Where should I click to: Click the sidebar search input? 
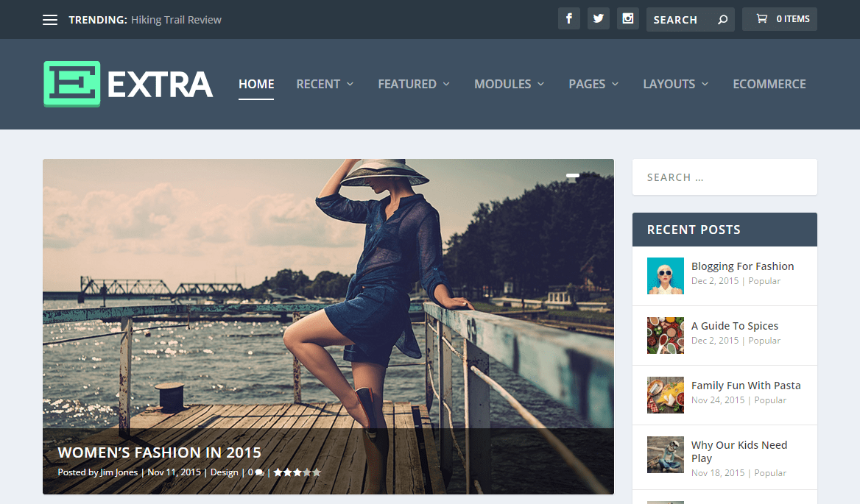(x=725, y=177)
